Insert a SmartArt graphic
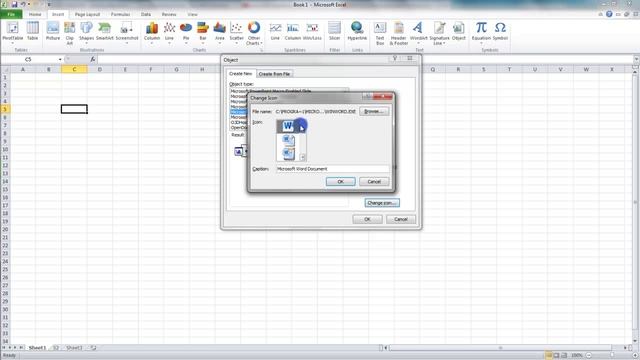The height and width of the screenshot is (360, 640). 104,31
